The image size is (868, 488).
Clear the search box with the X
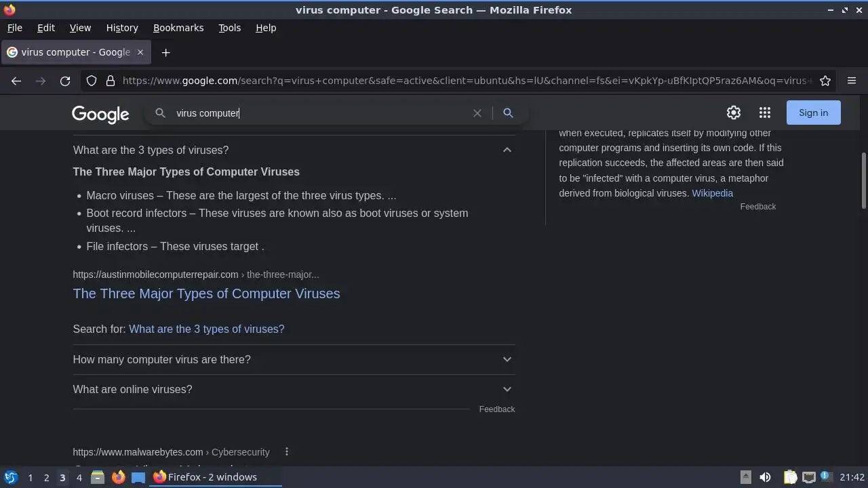point(477,113)
